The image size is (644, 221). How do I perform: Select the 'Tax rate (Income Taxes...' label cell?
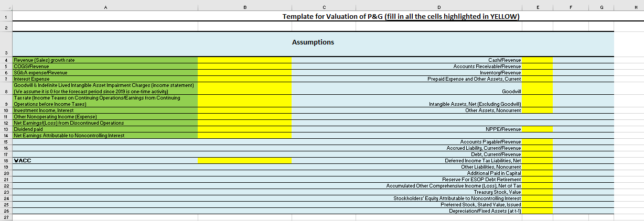[x=105, y=101]
